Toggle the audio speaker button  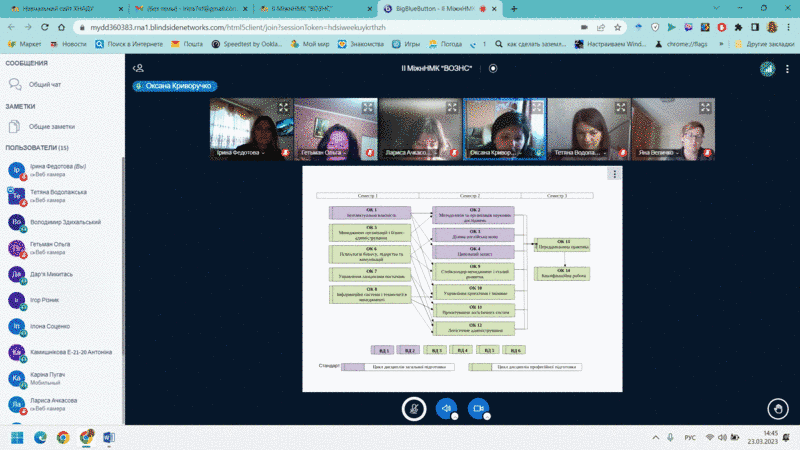click(x=446, y=409)
